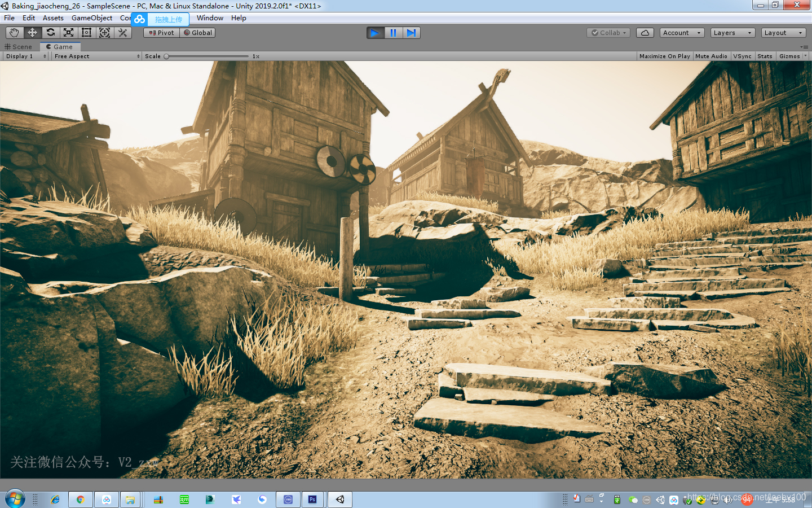Open the Assets menu

coord(53,18)
